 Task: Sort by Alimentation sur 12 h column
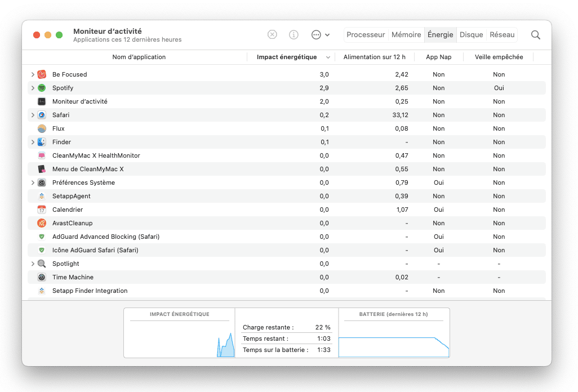pos(375,57)
